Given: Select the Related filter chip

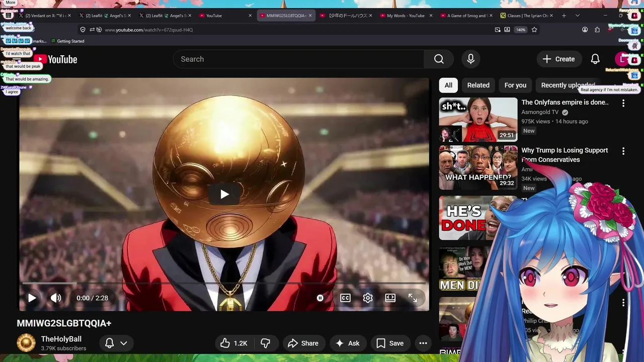Looking at the screenshot, I should 478,85.
